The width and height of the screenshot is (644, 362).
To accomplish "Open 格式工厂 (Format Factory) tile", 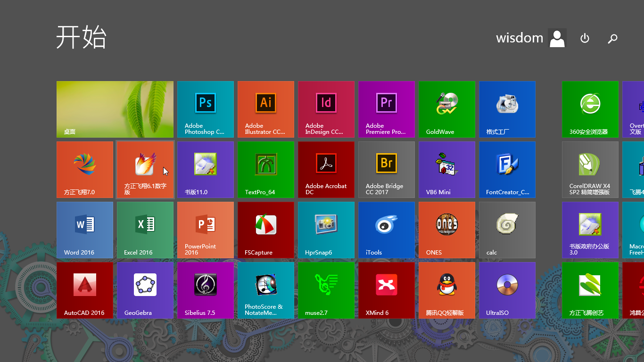I will tap(507, 109).
